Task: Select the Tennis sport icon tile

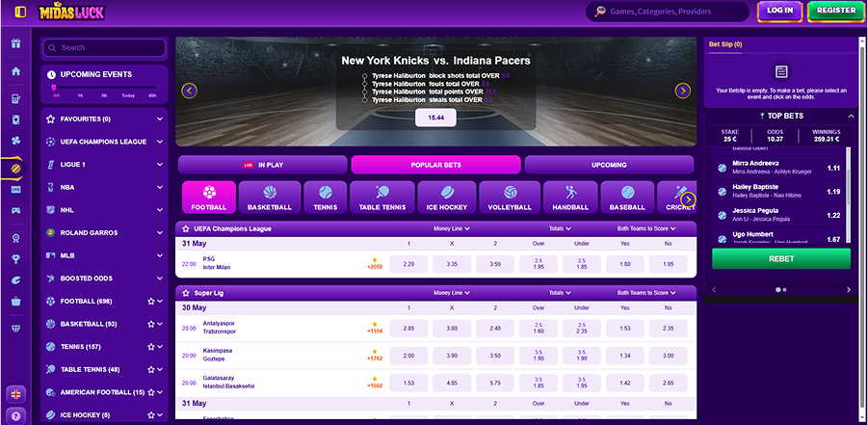Action: [x=325, y=198]
